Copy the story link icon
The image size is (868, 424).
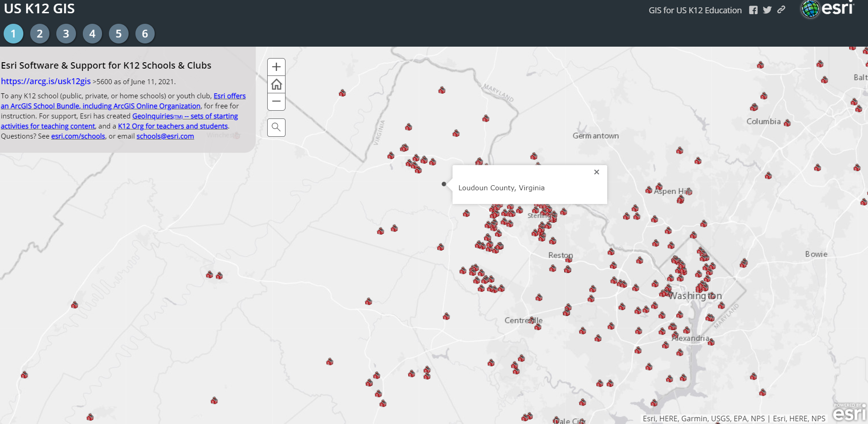[x=782, y=10]
